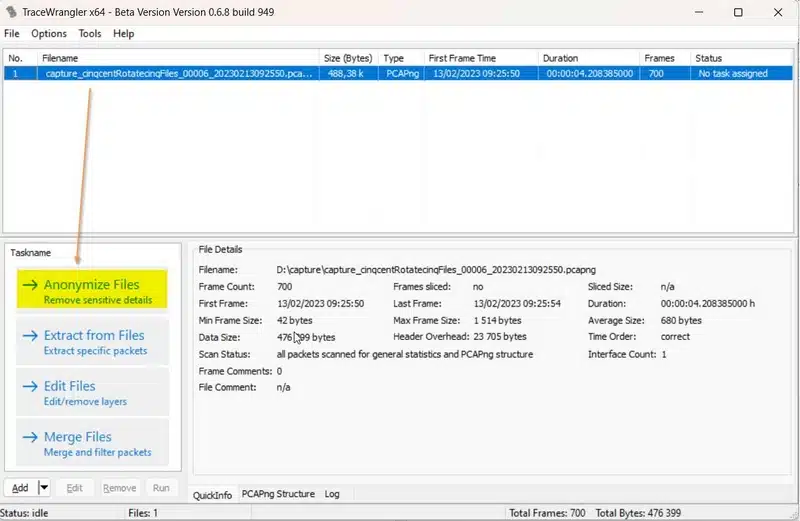The width and height of the screenshot is (800, 521).
Task: Click the Remove task button
Action: pyautogui.click(x=119, y=488)
